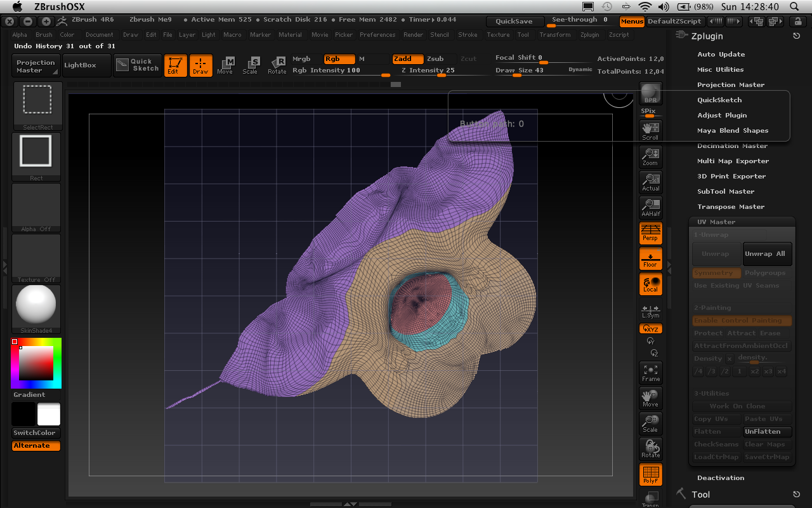The image size is (812, 508).
Task: Expand the Decimation Master plugin
Action: click(x=733, y=146)
